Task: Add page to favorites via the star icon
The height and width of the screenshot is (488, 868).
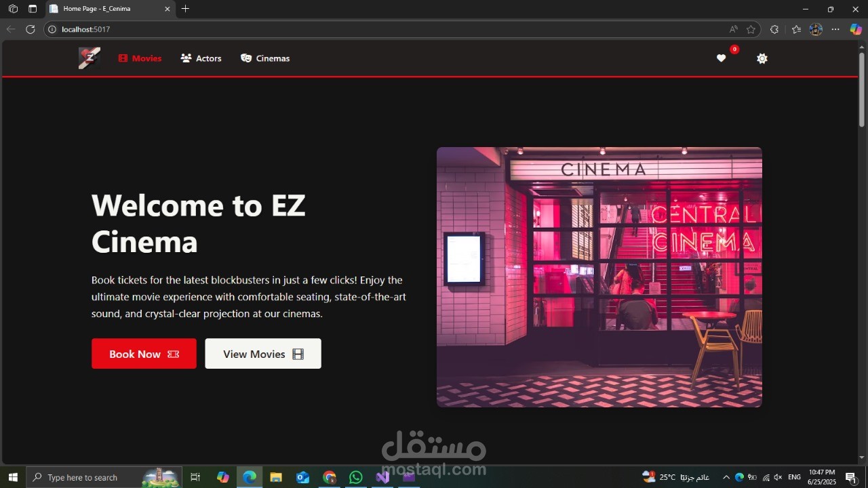Action: pos(751,29)
